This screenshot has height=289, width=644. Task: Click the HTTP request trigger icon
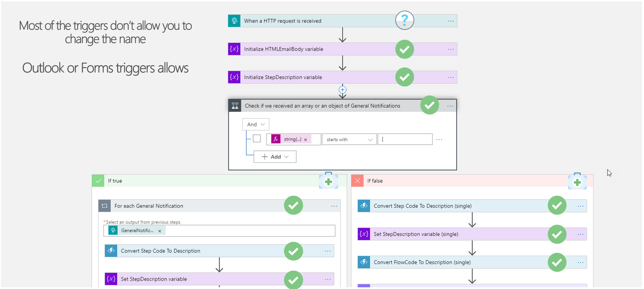click(234, 21)
